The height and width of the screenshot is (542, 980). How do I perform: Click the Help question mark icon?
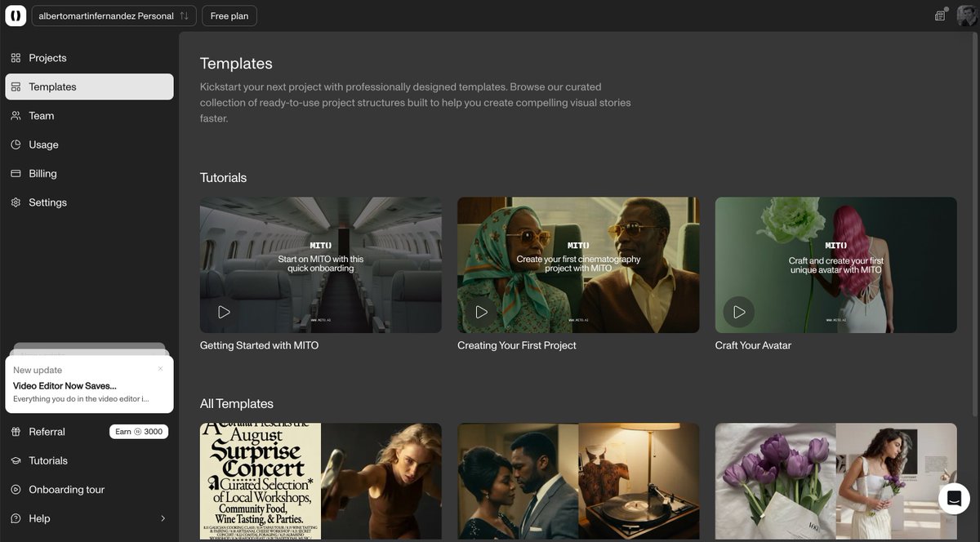(16, 518)
